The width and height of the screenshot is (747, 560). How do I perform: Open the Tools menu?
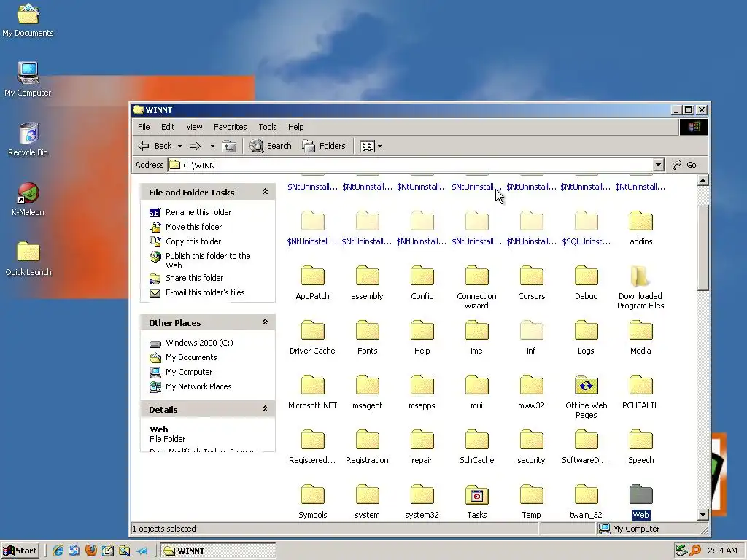pyautogui.click(x=268, y=127)
